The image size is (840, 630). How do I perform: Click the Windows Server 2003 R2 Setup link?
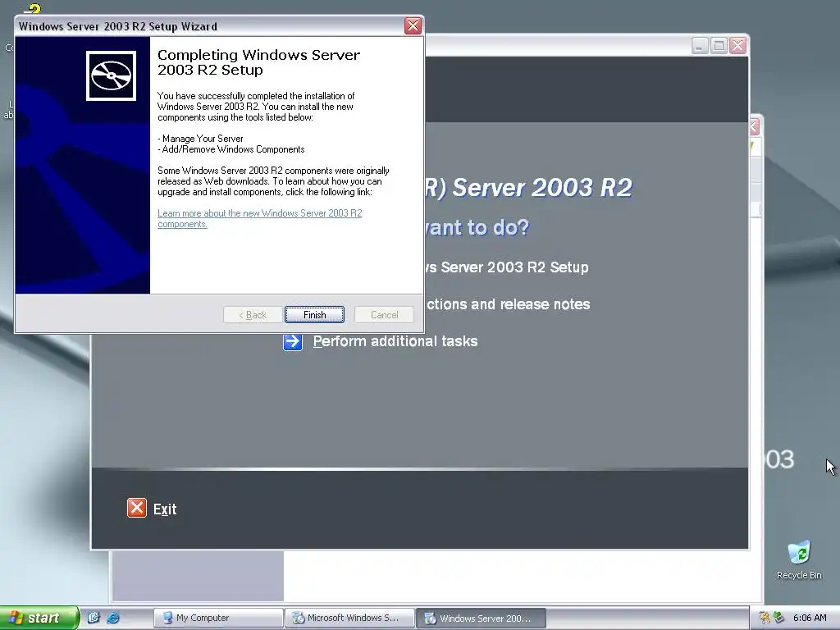507,267
